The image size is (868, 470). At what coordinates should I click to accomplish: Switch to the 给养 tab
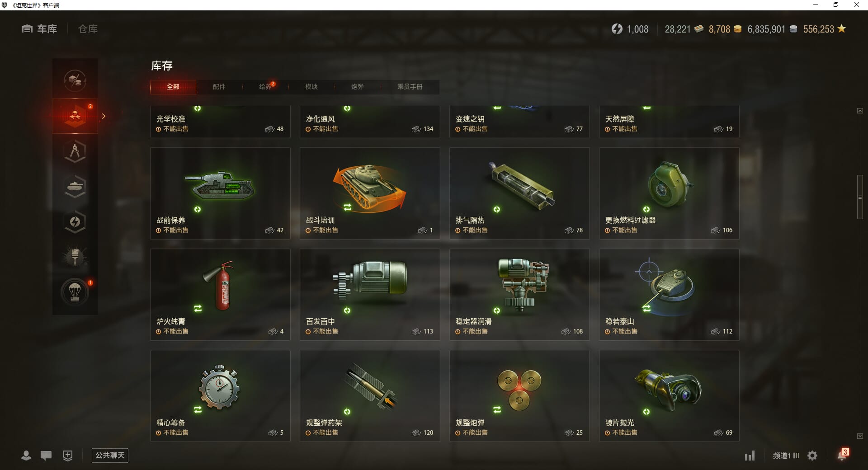pyautogui.click(x=265, y=87)
